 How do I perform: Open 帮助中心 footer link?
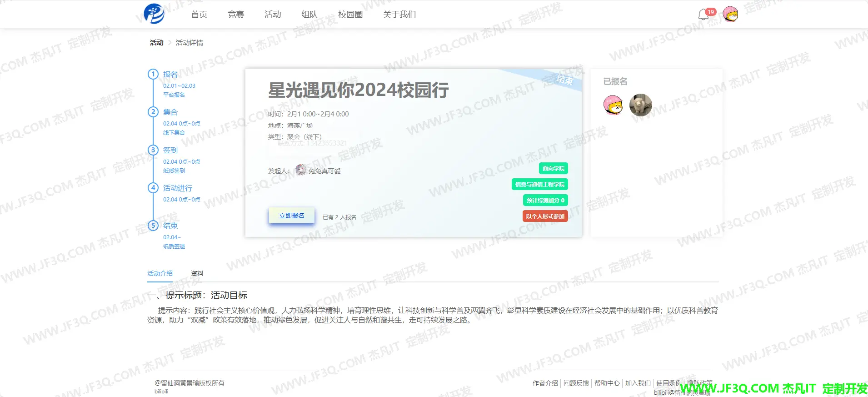click(607, 383)
